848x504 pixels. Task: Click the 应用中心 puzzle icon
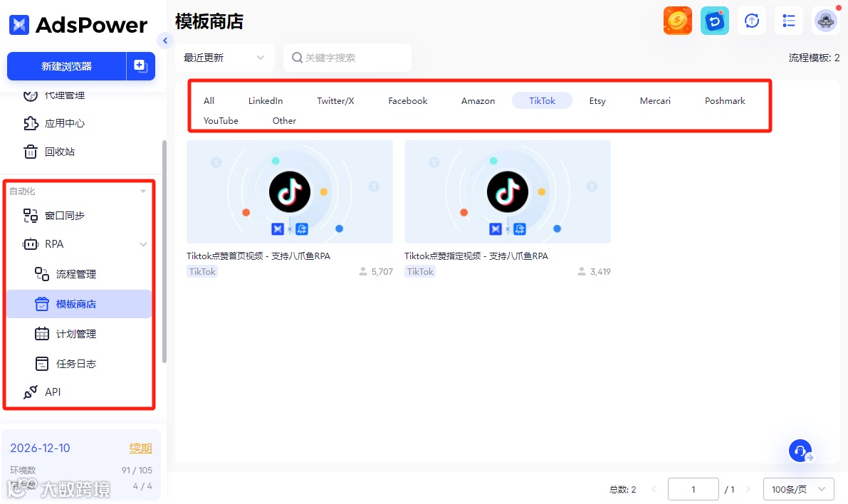[x=31, y=123]
